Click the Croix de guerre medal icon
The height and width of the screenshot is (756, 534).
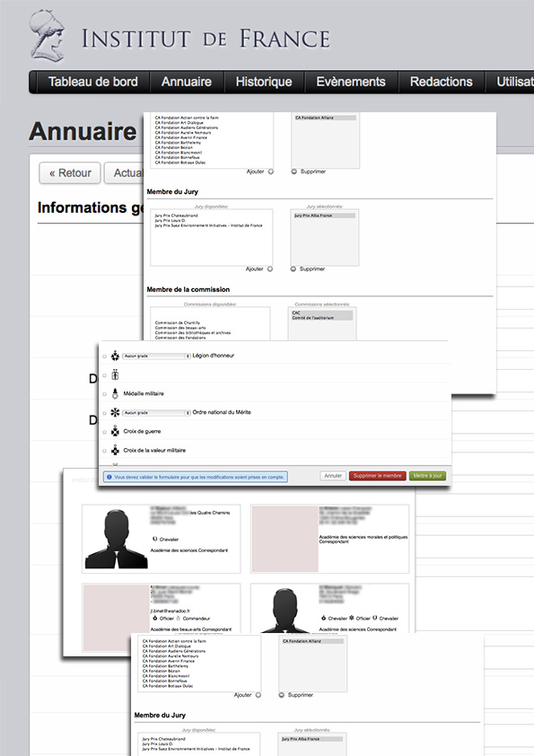115,431
